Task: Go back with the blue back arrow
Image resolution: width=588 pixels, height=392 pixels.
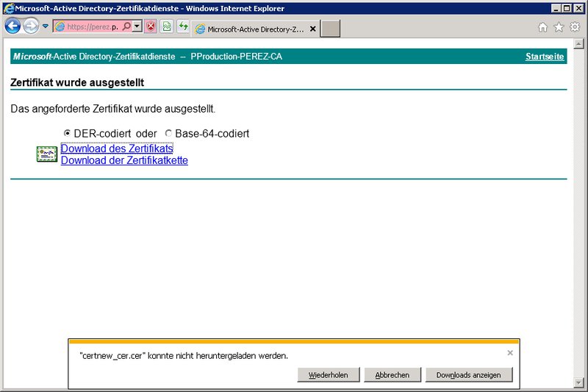Action: tap(12, 26)
